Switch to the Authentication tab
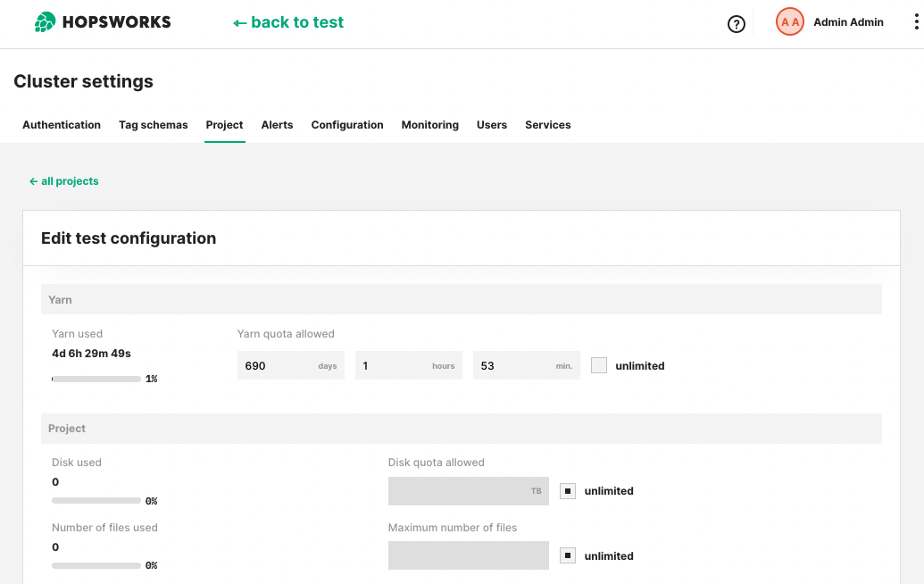924x584 pixels. click(x=62, y=125)
